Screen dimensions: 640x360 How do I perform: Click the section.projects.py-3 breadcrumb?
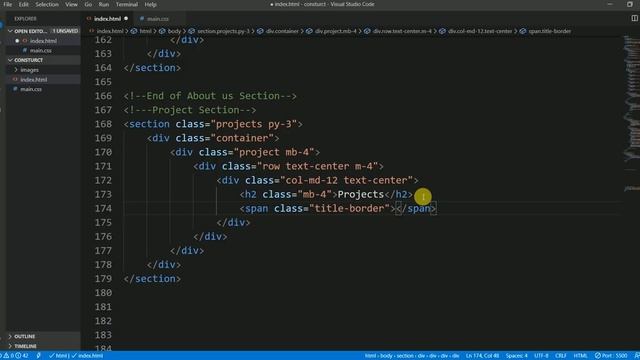pos(223,31)
